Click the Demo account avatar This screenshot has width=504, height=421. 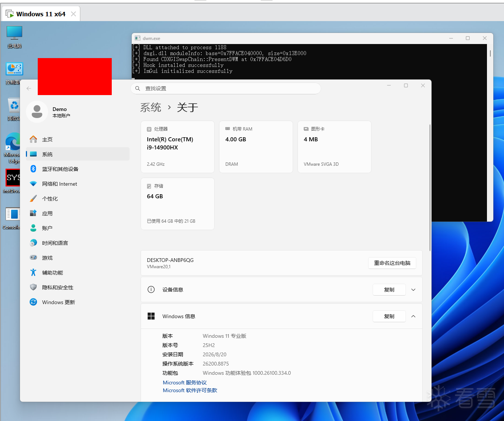click(x=37, y=112)
